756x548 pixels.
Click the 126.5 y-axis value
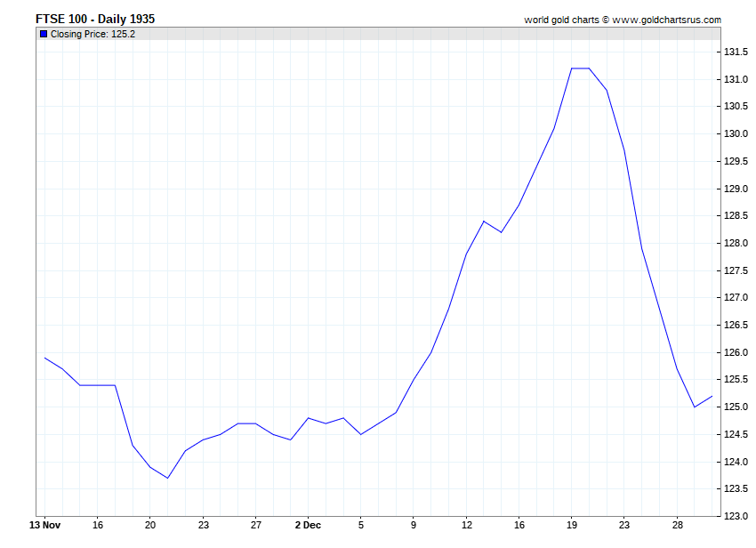[736, 325]
